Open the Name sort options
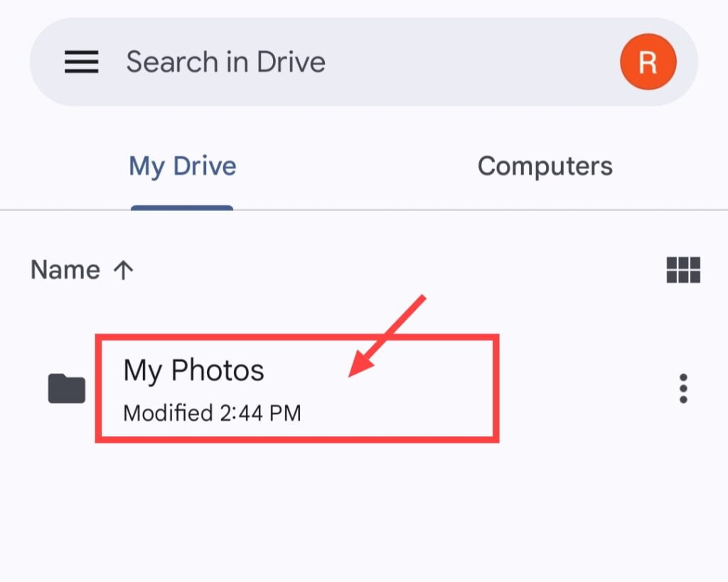This screenshot has height=582, width=728. (82, 269)
